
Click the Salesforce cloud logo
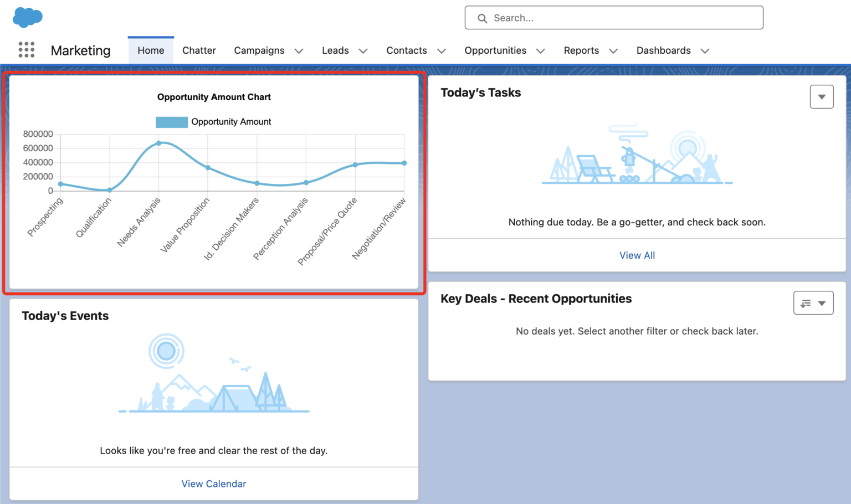[x=27, y=17]
